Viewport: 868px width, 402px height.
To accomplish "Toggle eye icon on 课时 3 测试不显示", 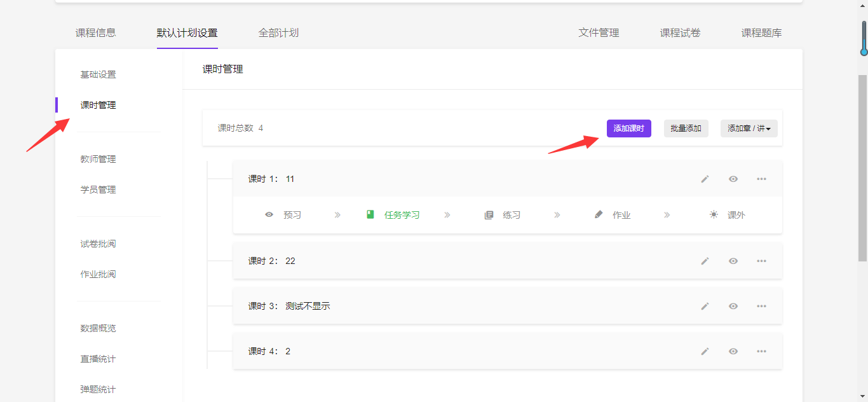I will click(733, 307).
